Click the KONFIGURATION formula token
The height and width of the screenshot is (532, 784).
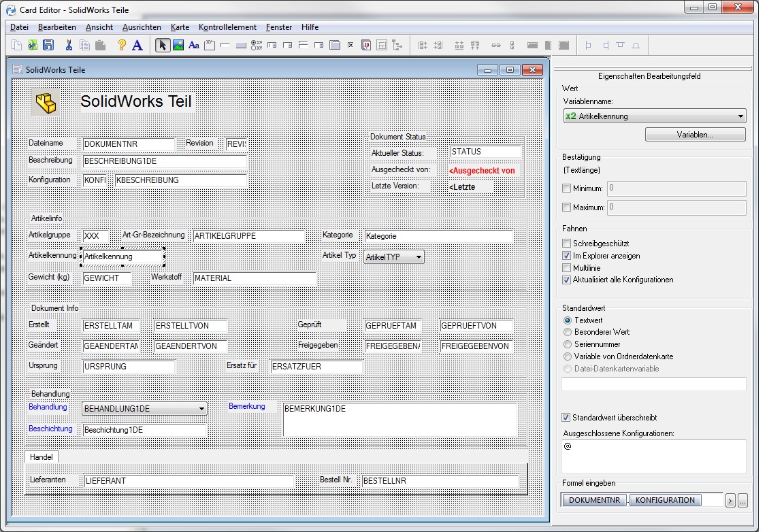pyautogui.click(x=665, y=500)
